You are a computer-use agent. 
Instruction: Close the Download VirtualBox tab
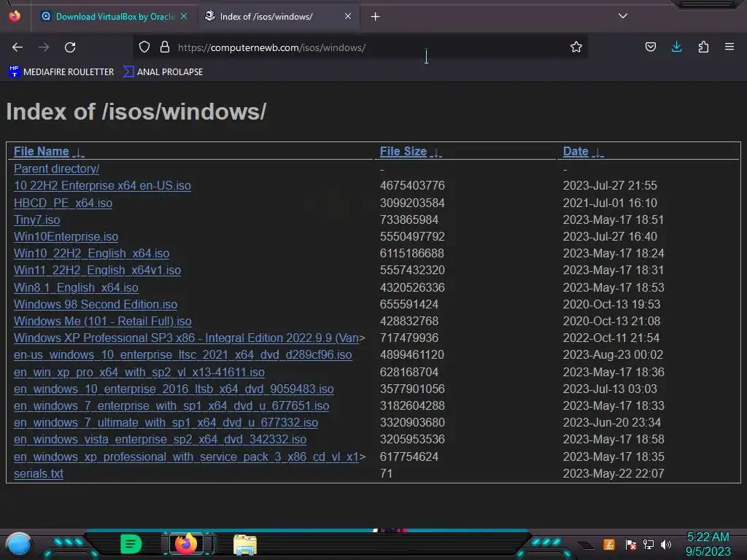coord(184,16)
